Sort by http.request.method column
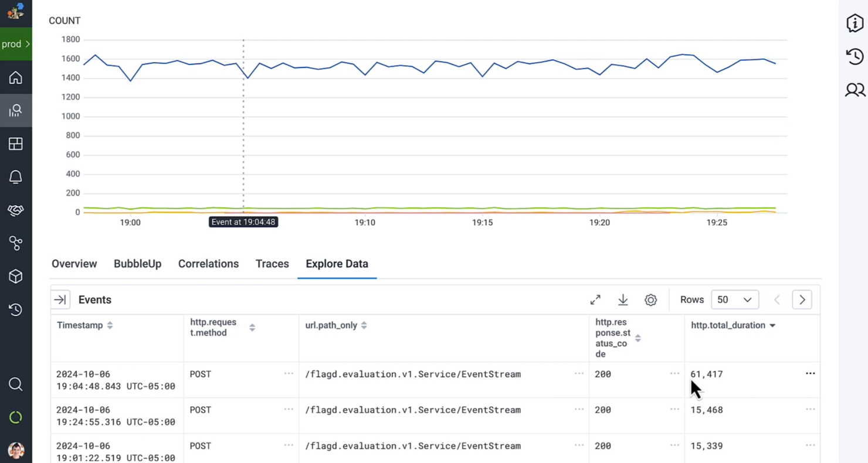The height and width of the screenshot is (463, 868). pos(252,328)
